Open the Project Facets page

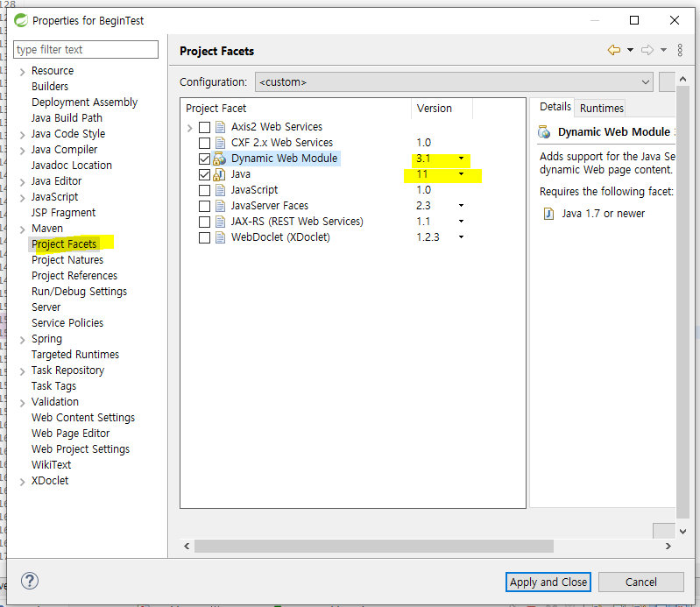tap(64, 244)
